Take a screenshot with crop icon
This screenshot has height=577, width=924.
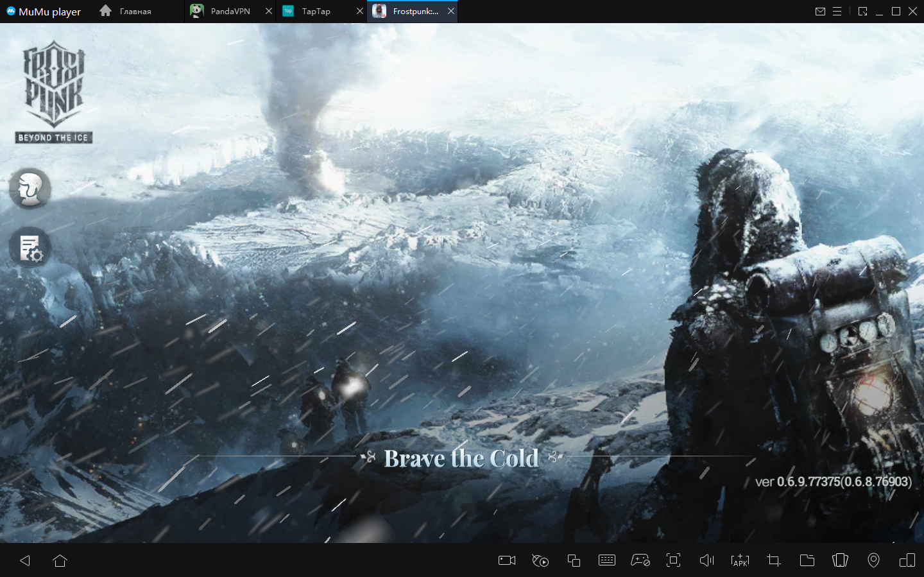click(x=773, y=560)
